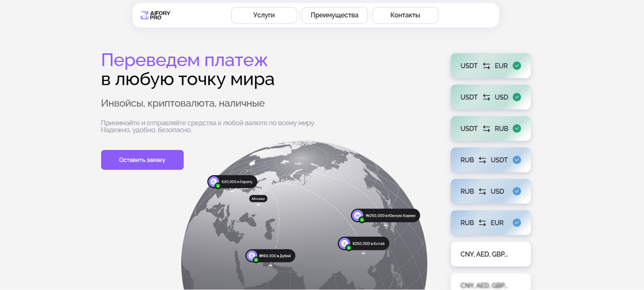Click the ¥250,000 в Китай globe marker
This screenshot has width=644, height=290.
point(363,243)
